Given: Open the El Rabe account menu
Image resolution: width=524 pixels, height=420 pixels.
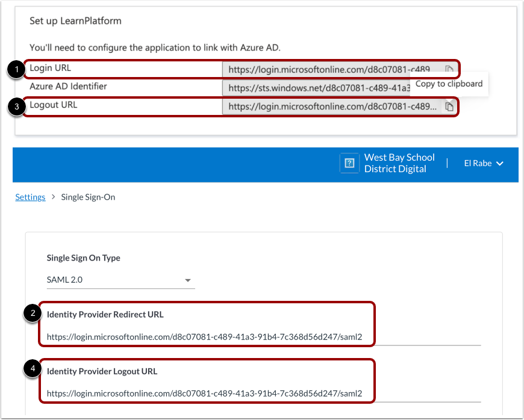Looking at the screenshot, I should pos(484,163).
